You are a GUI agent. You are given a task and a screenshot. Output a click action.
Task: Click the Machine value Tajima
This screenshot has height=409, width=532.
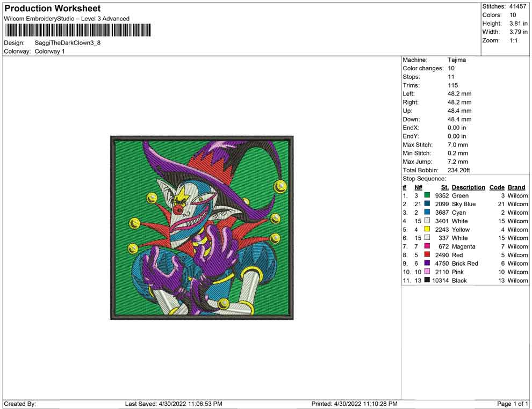click(457, 60)
